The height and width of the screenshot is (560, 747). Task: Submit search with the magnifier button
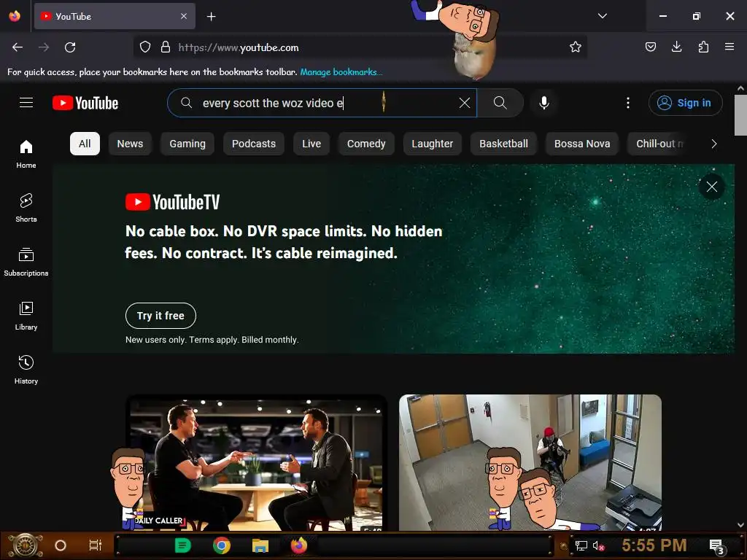pyautogui.click(x=500, y=102)
